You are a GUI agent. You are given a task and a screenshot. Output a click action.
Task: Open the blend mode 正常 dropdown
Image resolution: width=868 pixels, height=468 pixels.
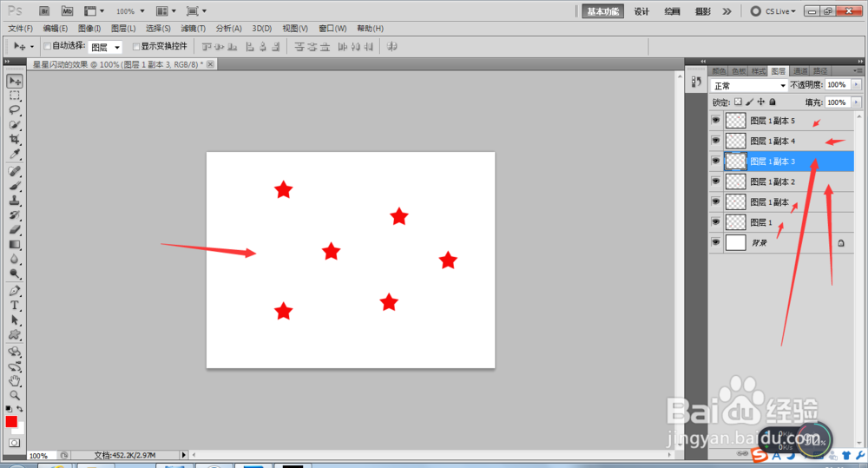point(749,85)
